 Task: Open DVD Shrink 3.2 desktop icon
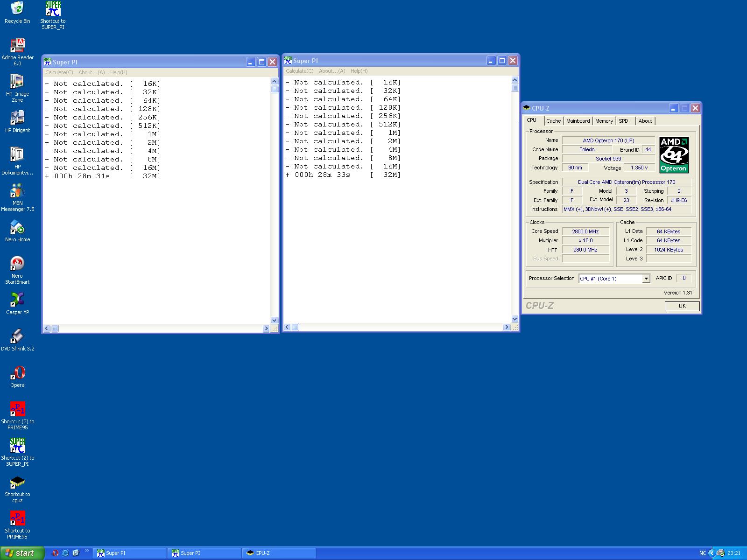pyautogui.click(x=17, y=340)
